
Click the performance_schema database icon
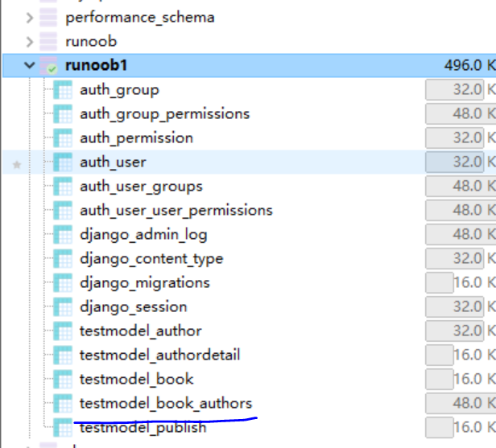coord(49,17)
